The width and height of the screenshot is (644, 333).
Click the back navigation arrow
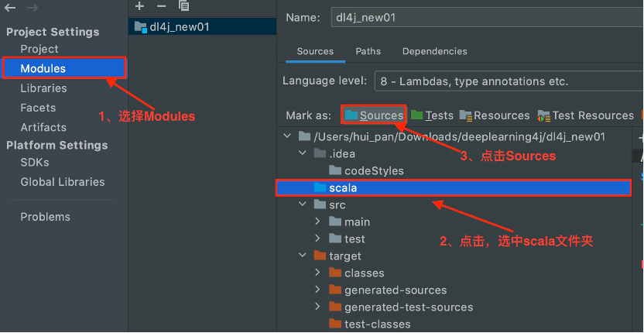tap(10, 7)
